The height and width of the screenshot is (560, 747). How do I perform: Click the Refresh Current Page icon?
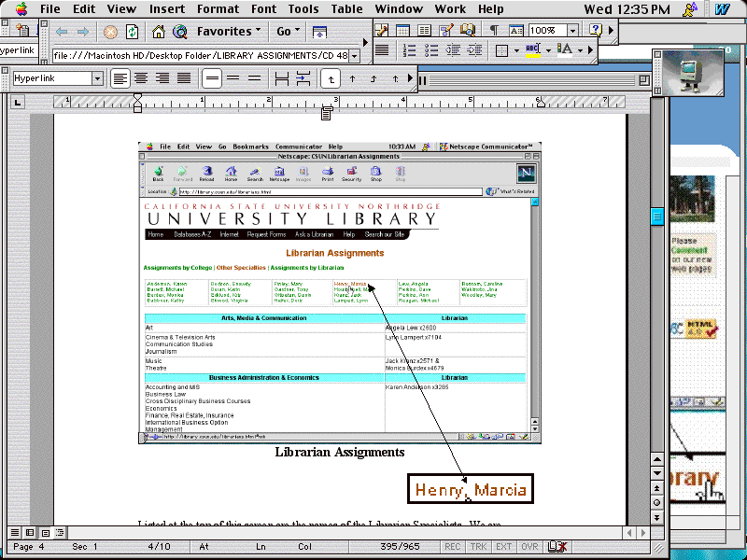tap(132, 32)
